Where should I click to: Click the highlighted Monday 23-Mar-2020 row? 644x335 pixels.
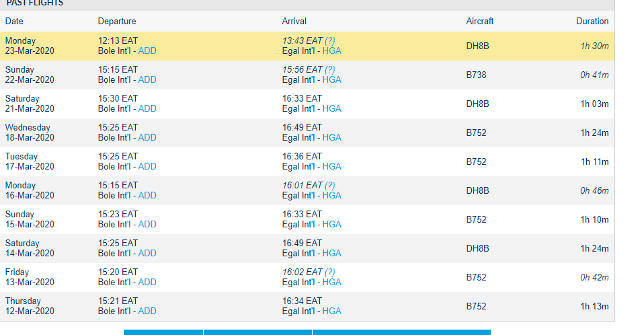tap(307, 46)
